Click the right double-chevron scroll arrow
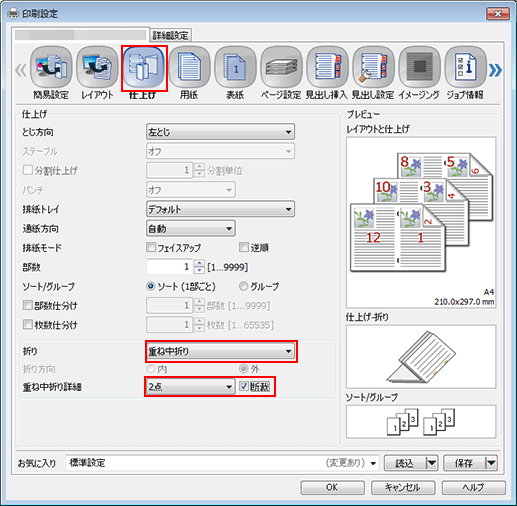The image size is (517, 506). (x=495, y=70)
